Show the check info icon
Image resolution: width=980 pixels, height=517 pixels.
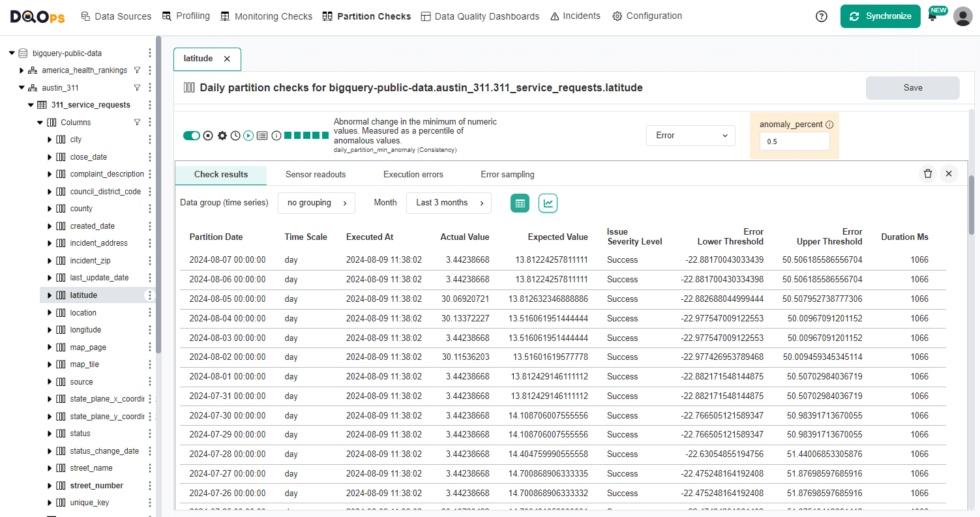click(276, 136)
